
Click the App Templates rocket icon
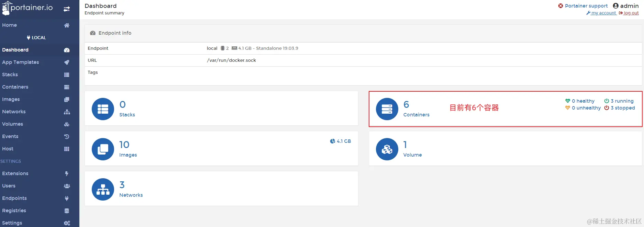click(67, 63)
